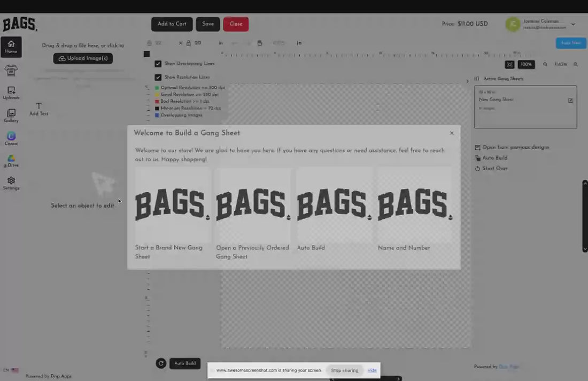Click the right-edge scrollbar up arrow

pos(585,183)
